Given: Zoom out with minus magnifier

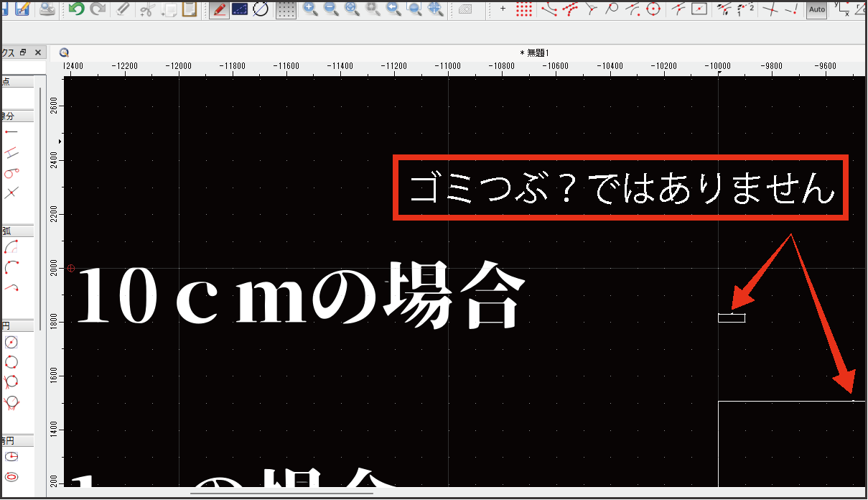Looking at the screenshot, I should 331,9.
